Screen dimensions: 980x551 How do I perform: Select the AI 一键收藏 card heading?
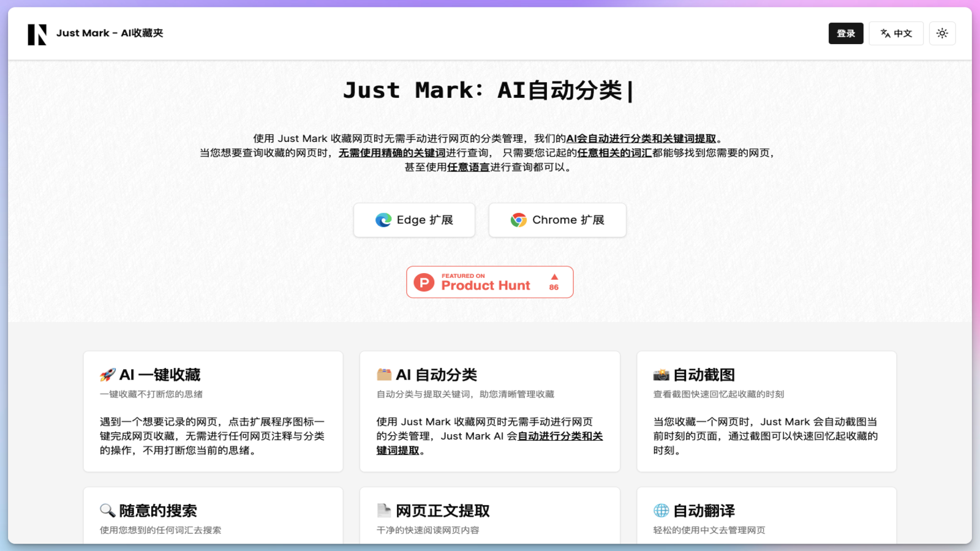point(160,375)
